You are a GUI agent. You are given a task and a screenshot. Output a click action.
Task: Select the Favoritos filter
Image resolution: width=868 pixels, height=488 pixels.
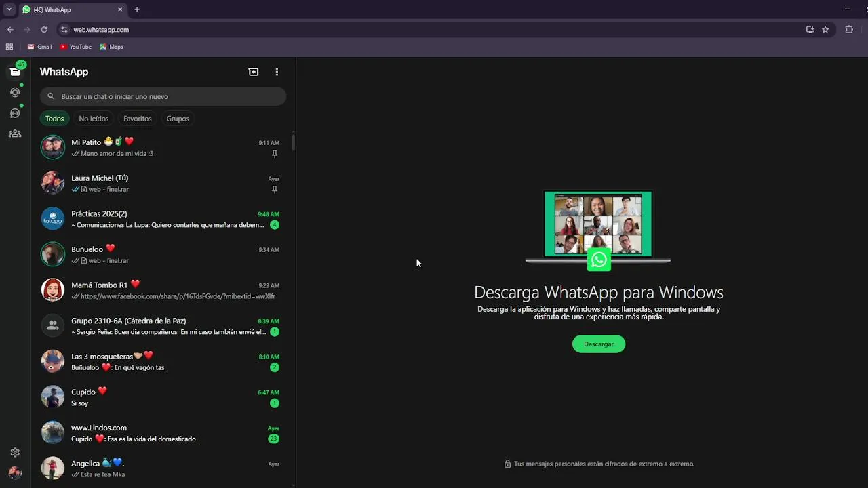click(x=138, y=119)
